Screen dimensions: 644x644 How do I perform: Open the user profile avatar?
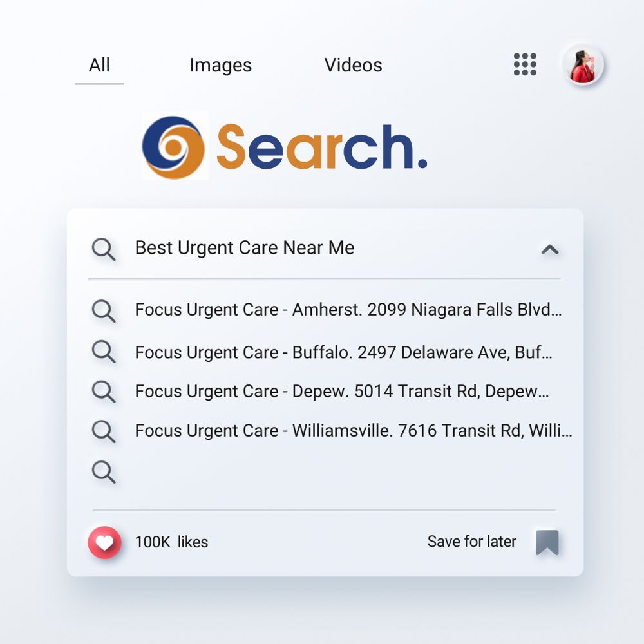(x=583, y=64)
